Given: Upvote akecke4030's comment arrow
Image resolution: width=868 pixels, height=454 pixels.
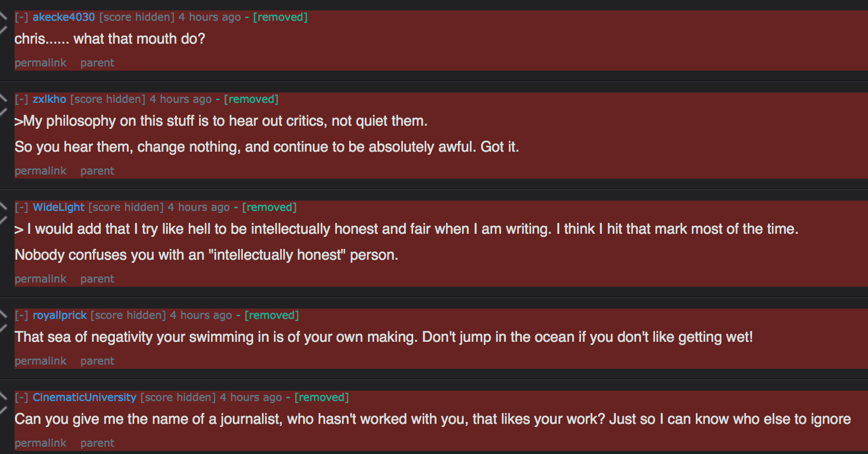Looking at the screenshot, I should pos(3,16).
